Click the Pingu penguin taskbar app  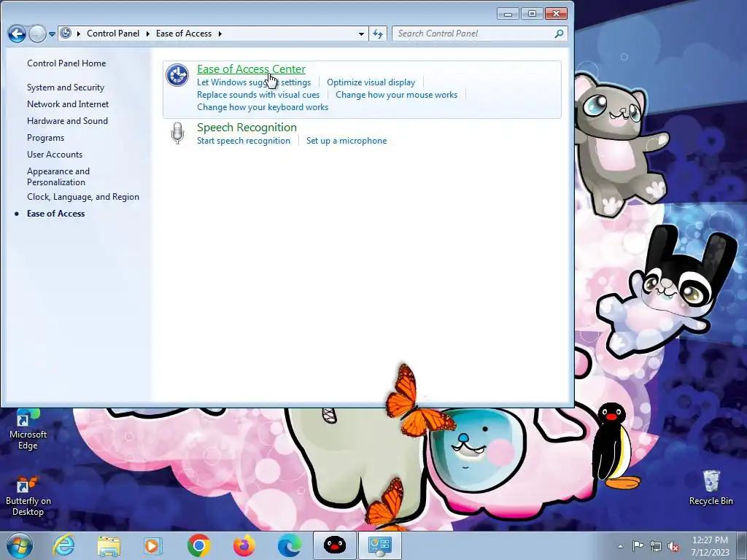334,545
